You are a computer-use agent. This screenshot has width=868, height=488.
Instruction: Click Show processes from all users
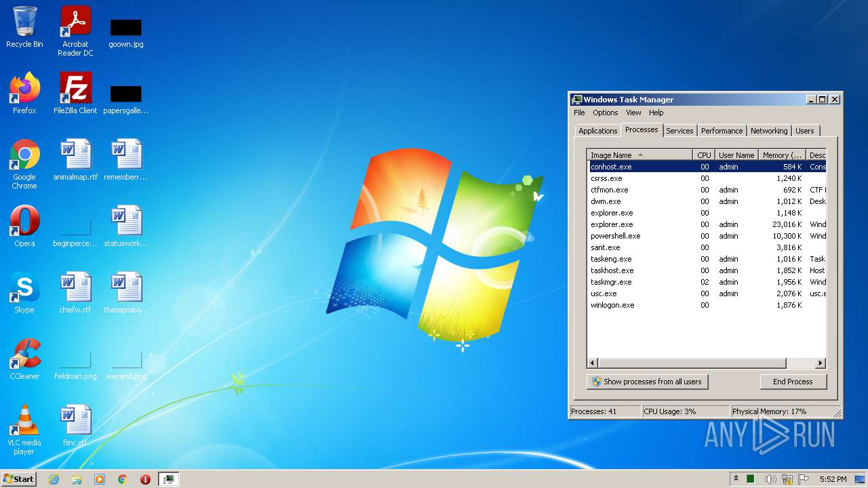coord(647,382)
